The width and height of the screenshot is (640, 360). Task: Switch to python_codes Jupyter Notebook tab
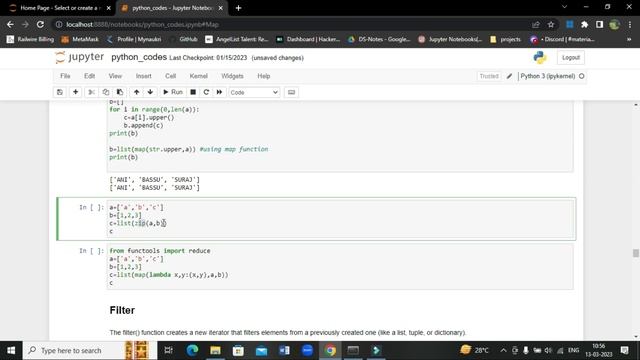(173, 8)
